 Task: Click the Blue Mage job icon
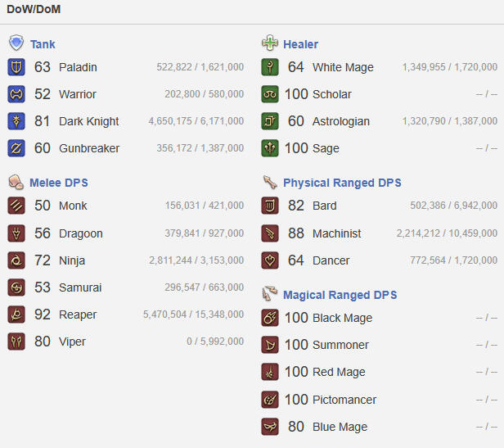click(x=270, y=427)
